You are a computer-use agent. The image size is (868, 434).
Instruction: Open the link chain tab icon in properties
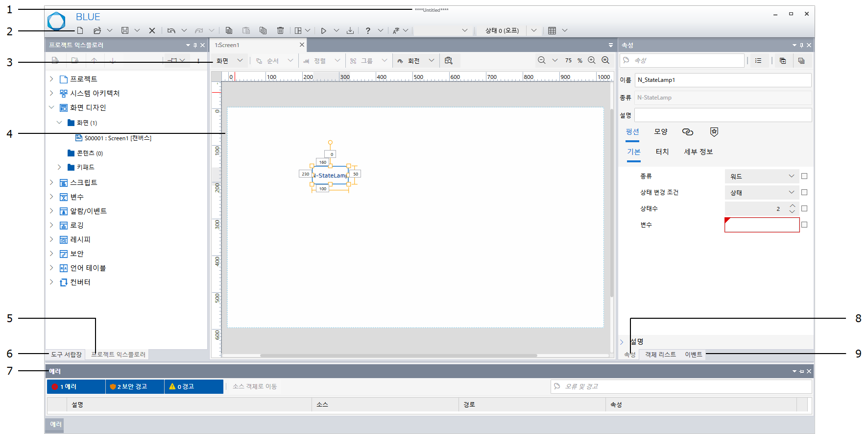tap(688, 132)
